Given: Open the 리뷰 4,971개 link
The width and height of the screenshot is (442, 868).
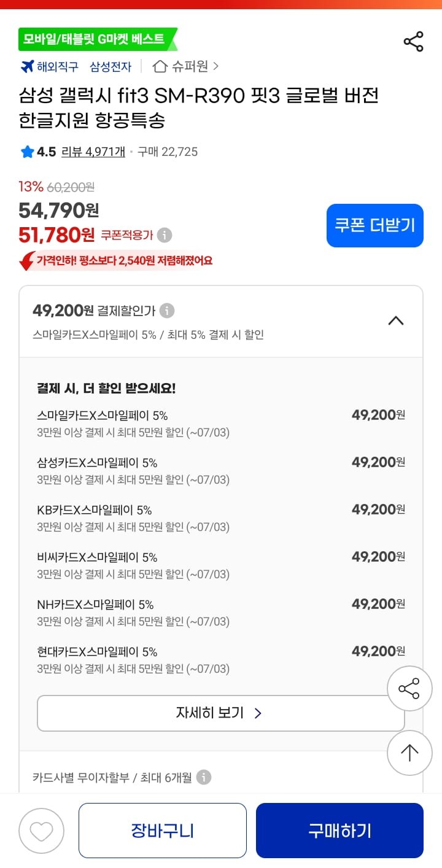Looking at the screenshot, I should click(93, 152).
